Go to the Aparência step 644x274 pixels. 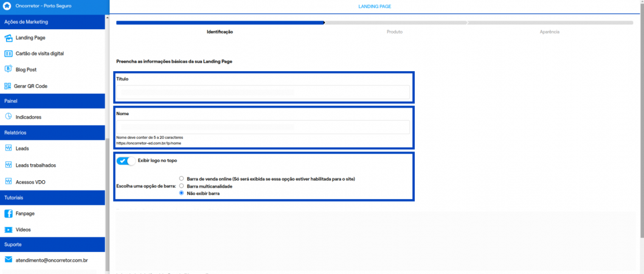(x=549, y=32)
